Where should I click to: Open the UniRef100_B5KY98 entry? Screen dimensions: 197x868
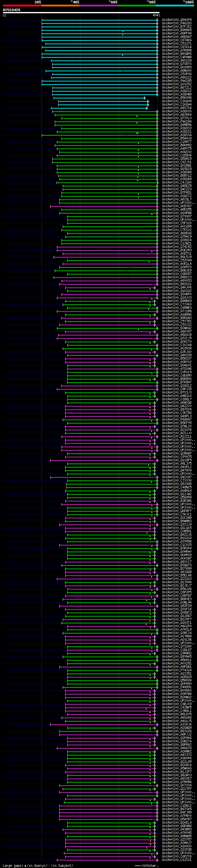pyautogui.click(x=177, y=98)
